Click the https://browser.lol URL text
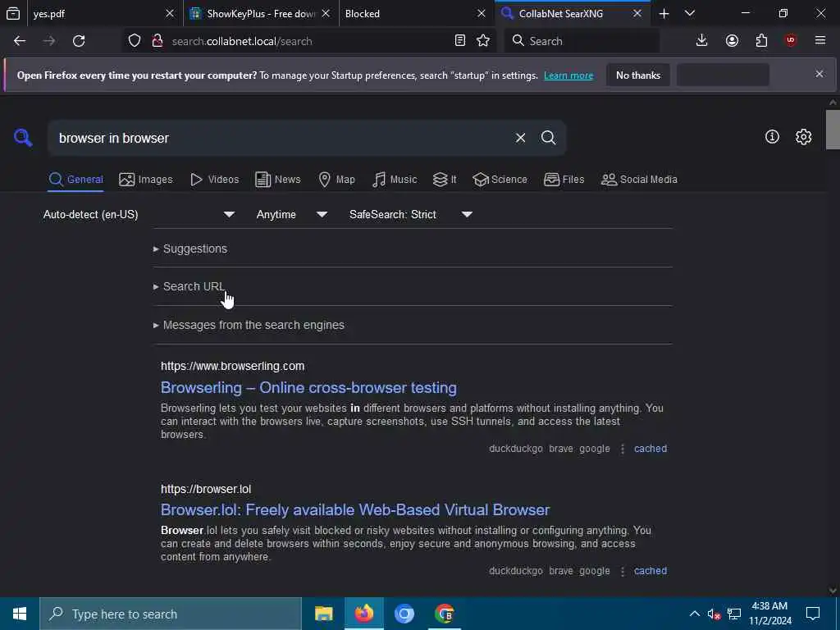840x630 pixels. pos(206,489)
